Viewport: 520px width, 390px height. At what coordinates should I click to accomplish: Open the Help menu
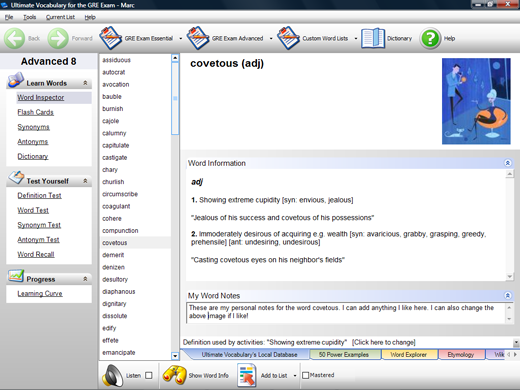pyautogui.click(x=90, y=17)
